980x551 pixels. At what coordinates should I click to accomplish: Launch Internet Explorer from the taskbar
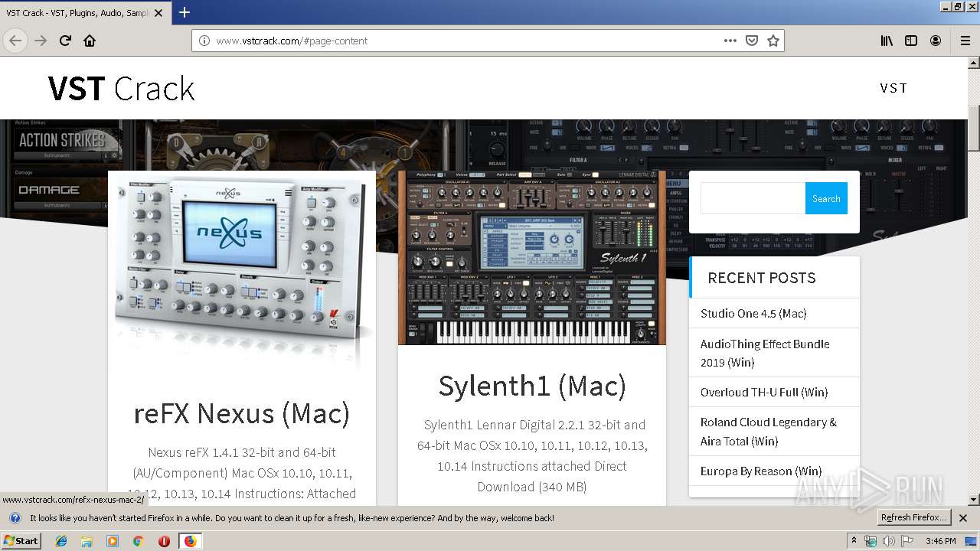click(61, 540)
